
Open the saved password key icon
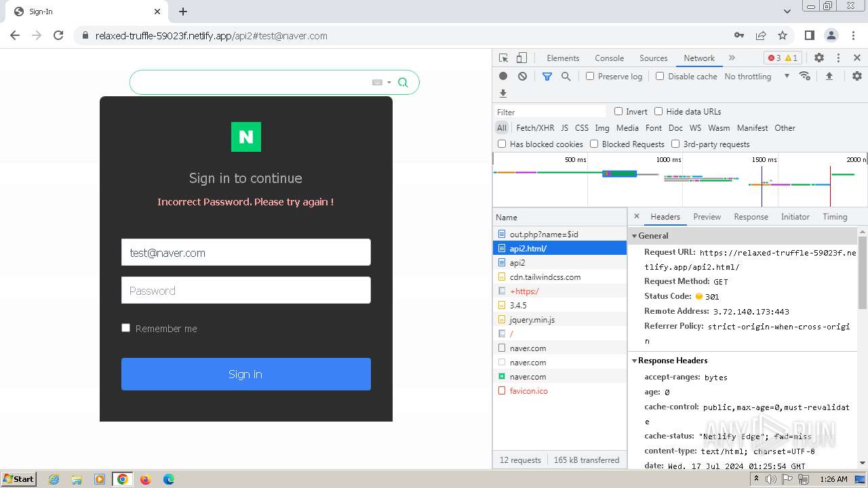click(x=739, y=35)
